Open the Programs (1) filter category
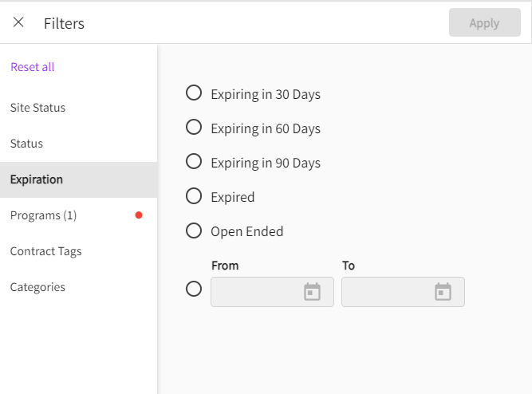The height and width of the screenshot is (394, 532). point(43,215)
